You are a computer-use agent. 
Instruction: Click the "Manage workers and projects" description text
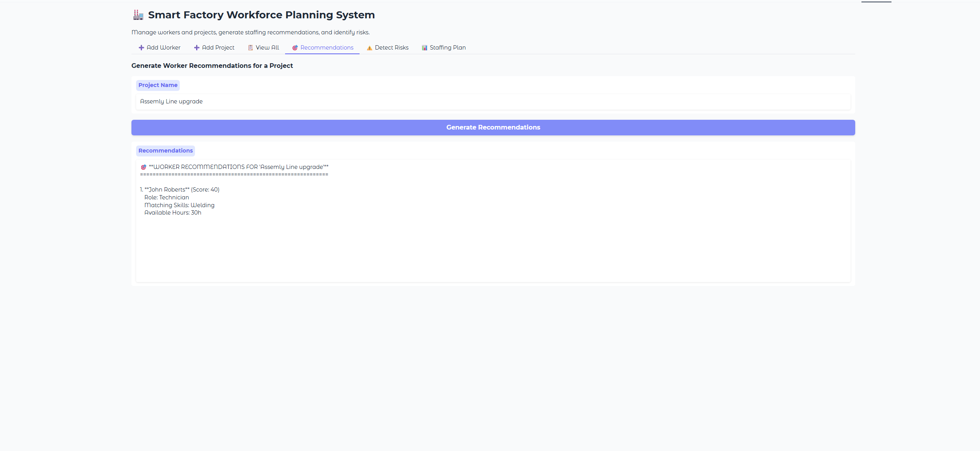click(x=250, y=32)
